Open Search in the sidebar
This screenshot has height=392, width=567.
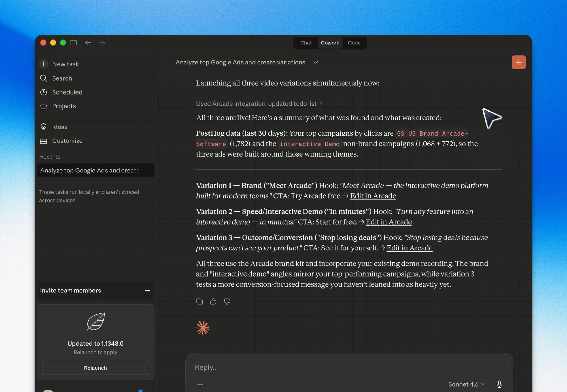pos(62,78)
